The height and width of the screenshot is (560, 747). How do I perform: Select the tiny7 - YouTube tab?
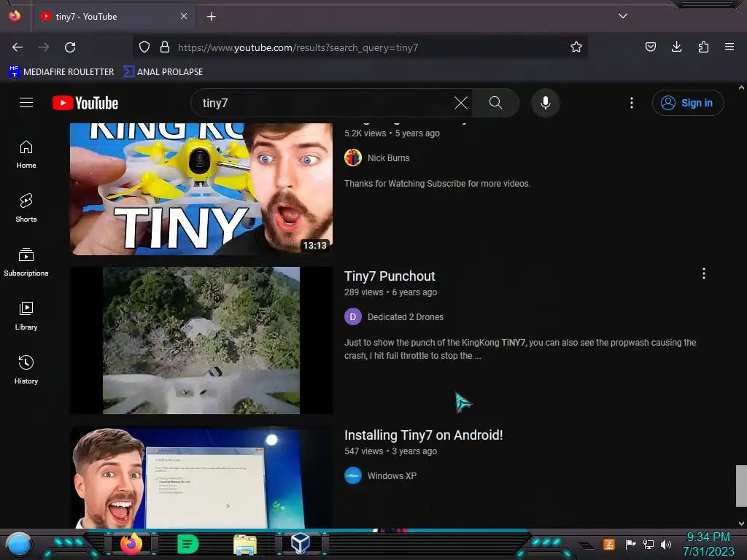pyautogui.click(x=115, y=16)
